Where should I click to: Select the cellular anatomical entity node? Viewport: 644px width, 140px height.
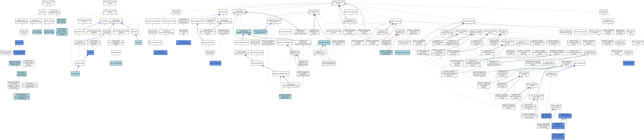[x=110, y=12]
